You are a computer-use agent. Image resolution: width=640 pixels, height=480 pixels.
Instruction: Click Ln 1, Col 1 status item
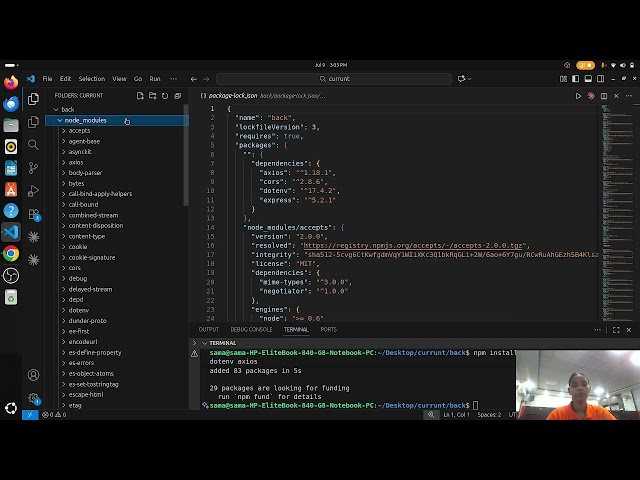(x=456, y=415)
